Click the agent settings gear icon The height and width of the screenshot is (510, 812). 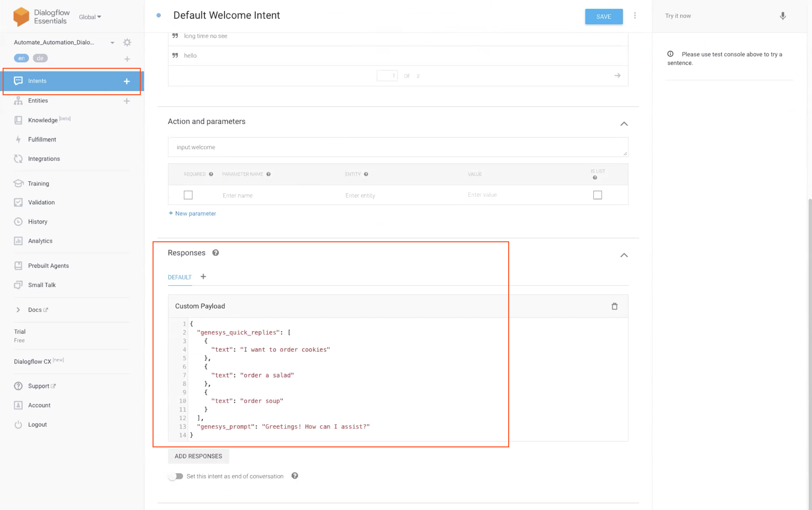pos(127,42)
